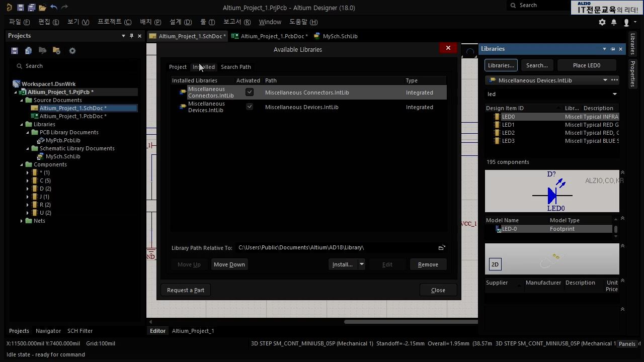Viewport: 644px width, 362px height.
Task: Click the Install... button
Action: (343, 264)
